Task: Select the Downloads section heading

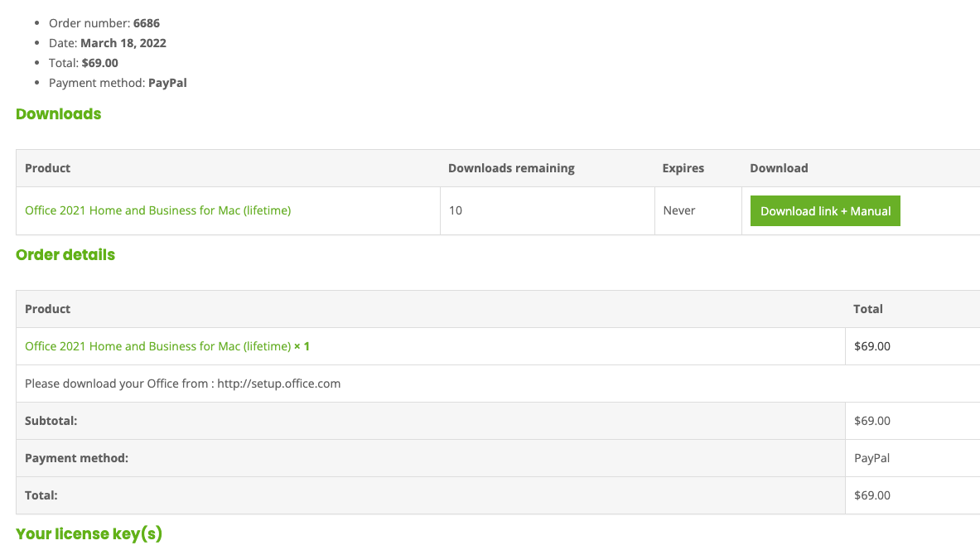Action: (x=58, y=114)
